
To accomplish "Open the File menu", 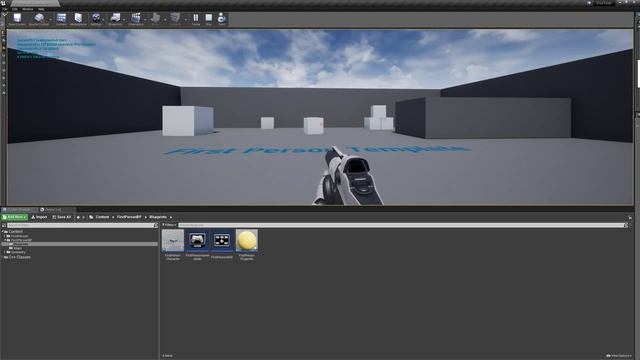I will pyautogui.click(x=4, y=9).
